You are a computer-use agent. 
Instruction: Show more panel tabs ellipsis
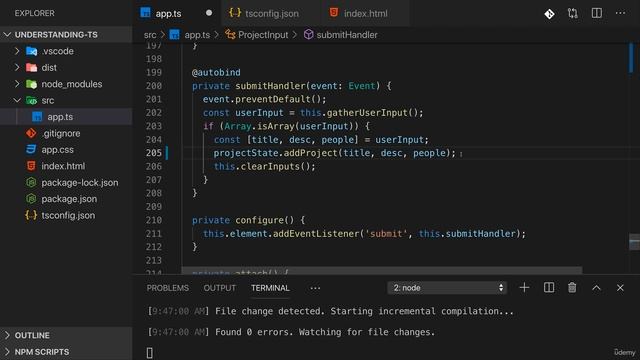[x=315, y=288]
